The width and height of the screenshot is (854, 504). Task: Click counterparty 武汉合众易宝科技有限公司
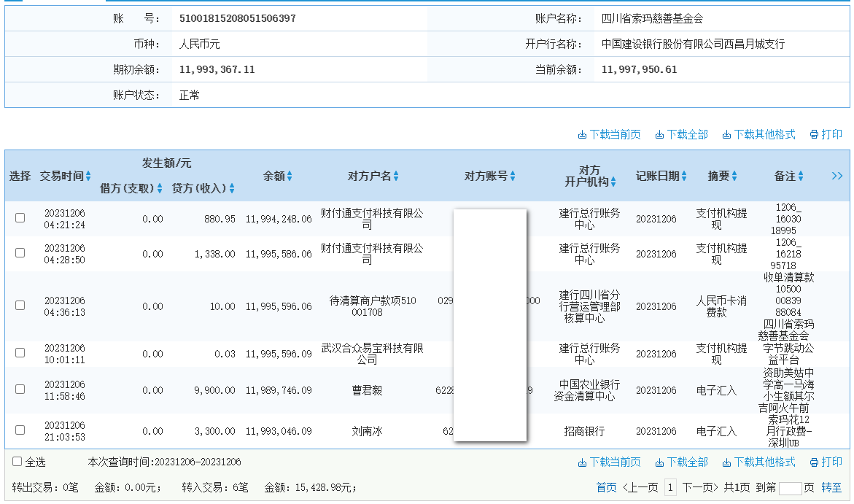tap(372, 354)
